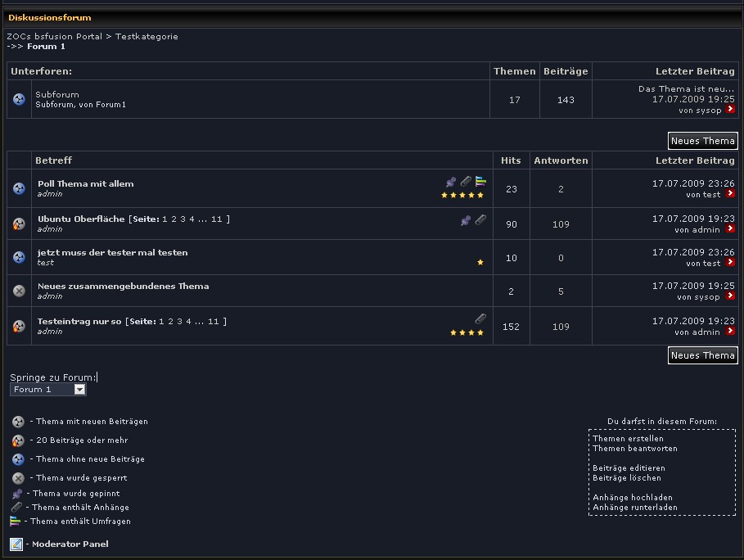
Task: Open the Forum 1 jump dropdown
Action: [79, 390]
